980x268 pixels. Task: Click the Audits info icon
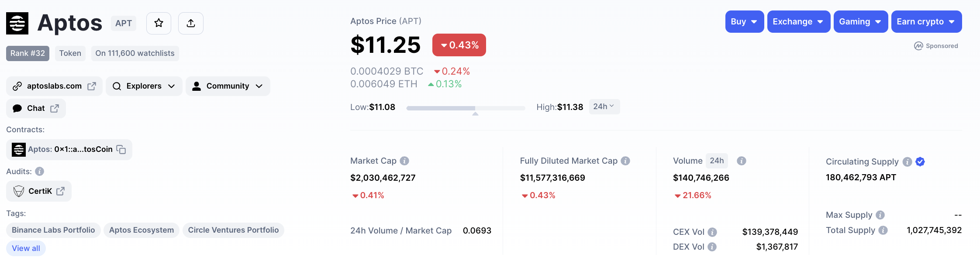point(39,172)
